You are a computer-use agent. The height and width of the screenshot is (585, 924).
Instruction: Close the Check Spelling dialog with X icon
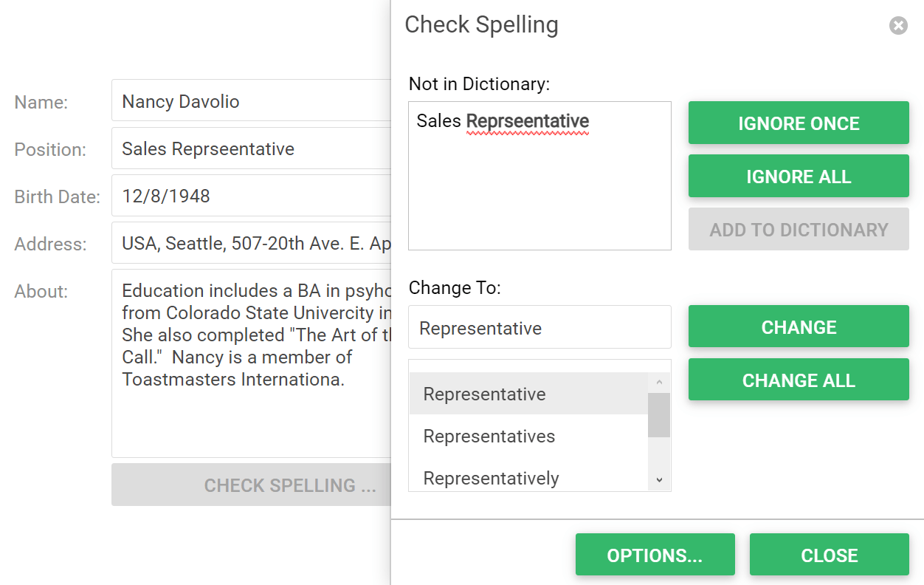[x=897, y=26]
